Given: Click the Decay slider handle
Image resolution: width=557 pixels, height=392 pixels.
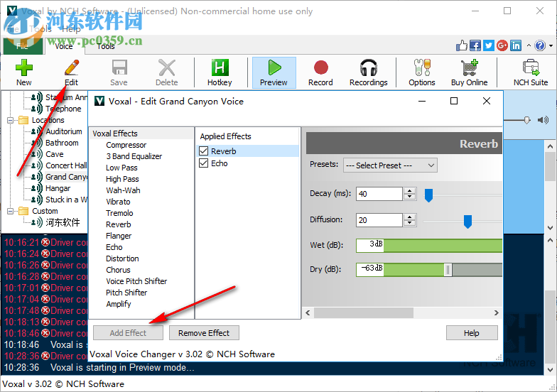Looking at the screenshot, I should tap(429, 195).
